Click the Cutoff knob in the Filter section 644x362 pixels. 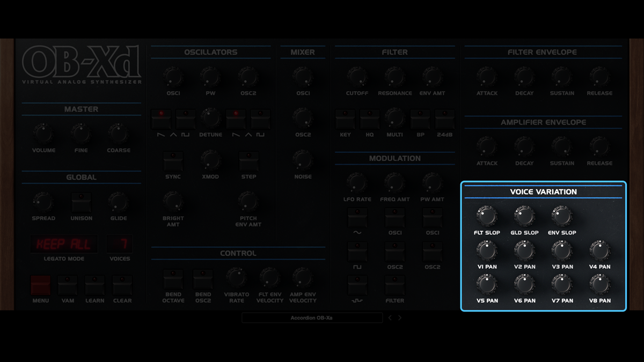tap(356, 78)
